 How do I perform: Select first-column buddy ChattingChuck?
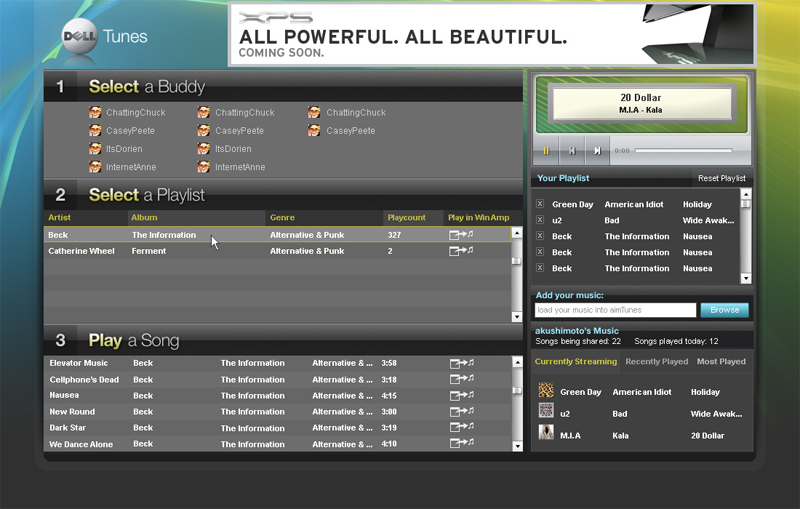coord(127,112)
